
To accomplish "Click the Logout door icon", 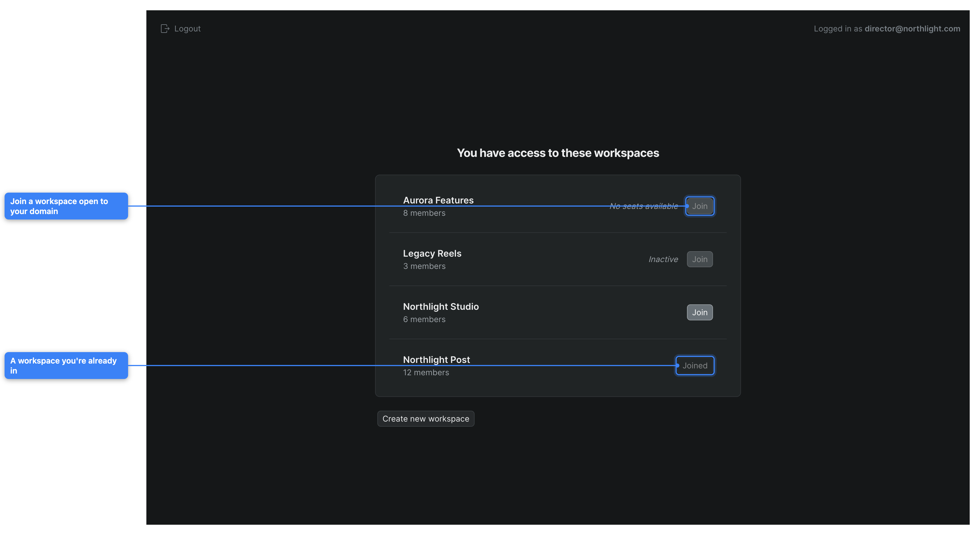I will (165, 29).
